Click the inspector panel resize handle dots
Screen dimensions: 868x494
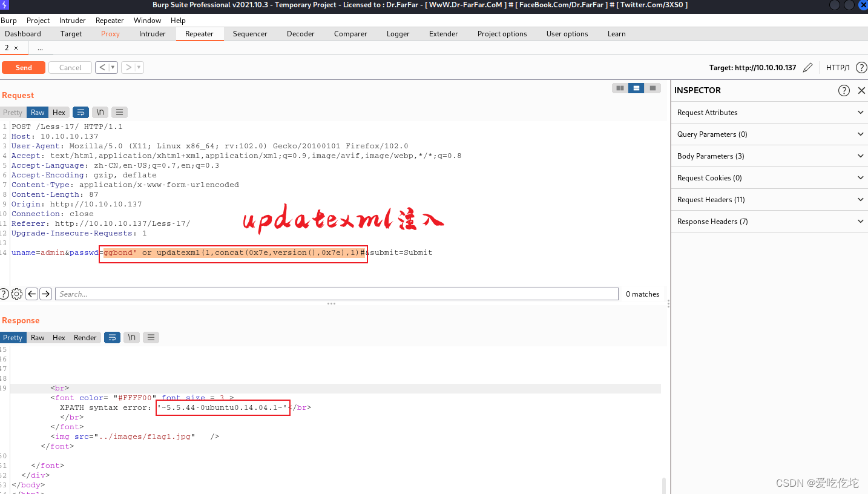668,303
